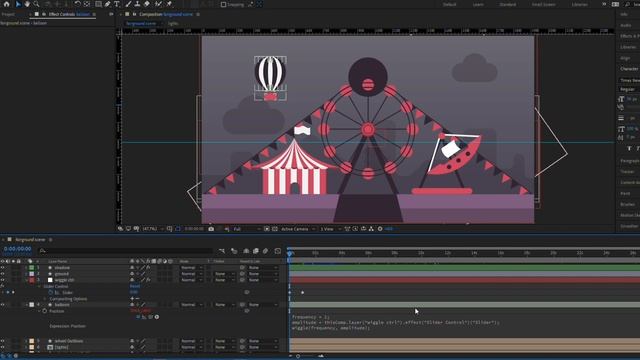Screen dimensions: 640x360
Task: Open the Active Camera dropdown
Action: pos(298,229)
